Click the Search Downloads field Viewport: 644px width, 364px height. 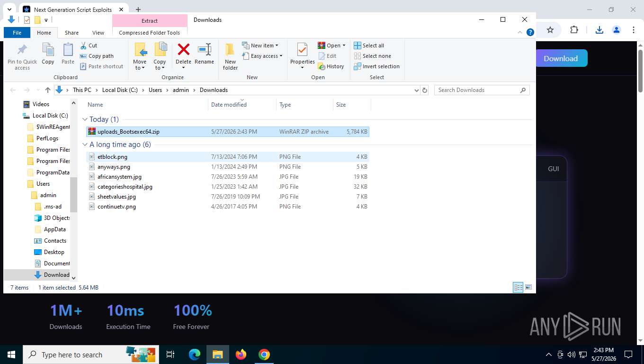coord(482,90)
